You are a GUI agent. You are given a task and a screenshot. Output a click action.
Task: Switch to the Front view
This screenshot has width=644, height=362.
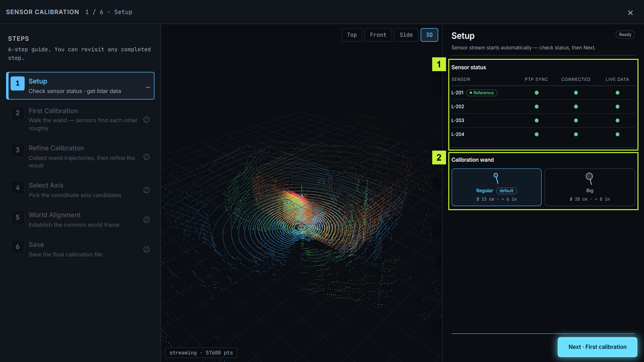click(x=378, y=35)
